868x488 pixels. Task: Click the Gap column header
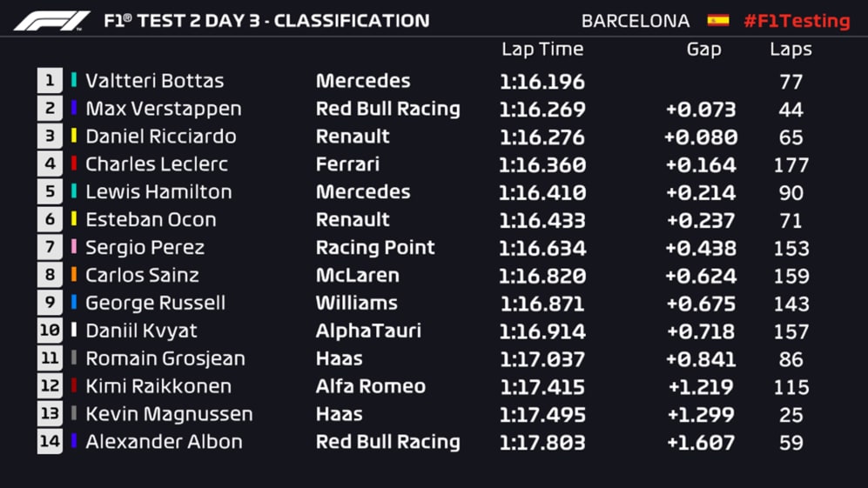pos(703,50)
